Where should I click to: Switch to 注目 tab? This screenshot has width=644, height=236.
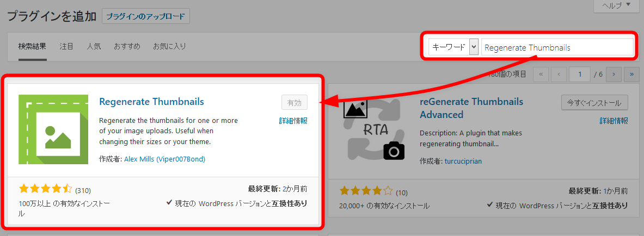[x=66, y=46]
